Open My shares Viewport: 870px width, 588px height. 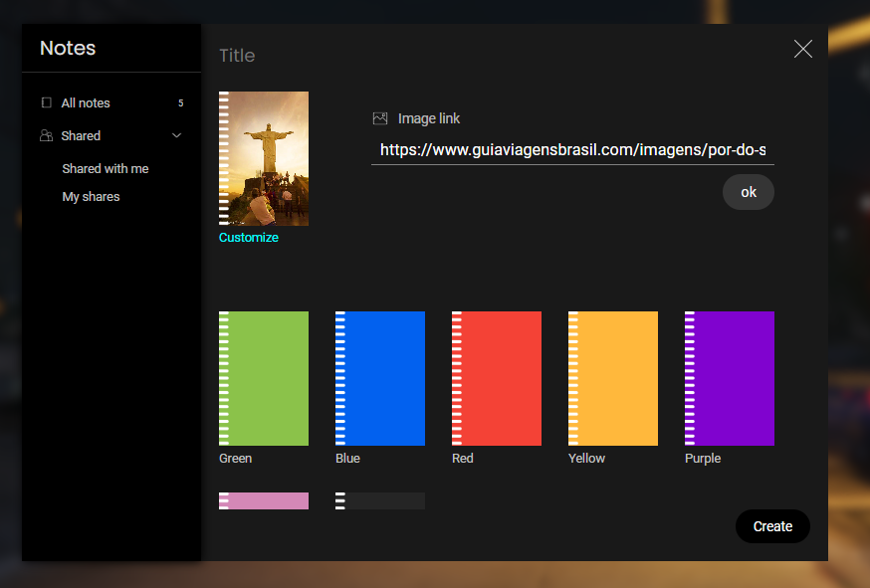(x=91, y=197)
